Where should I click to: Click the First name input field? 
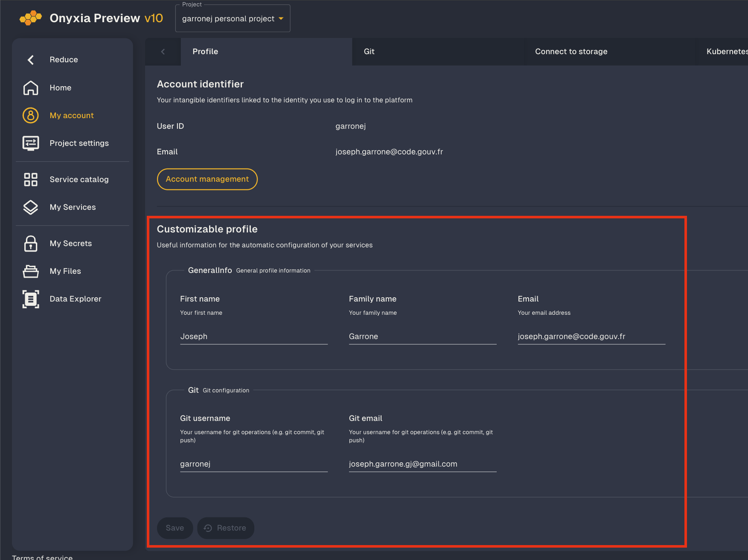click(253, 337)
